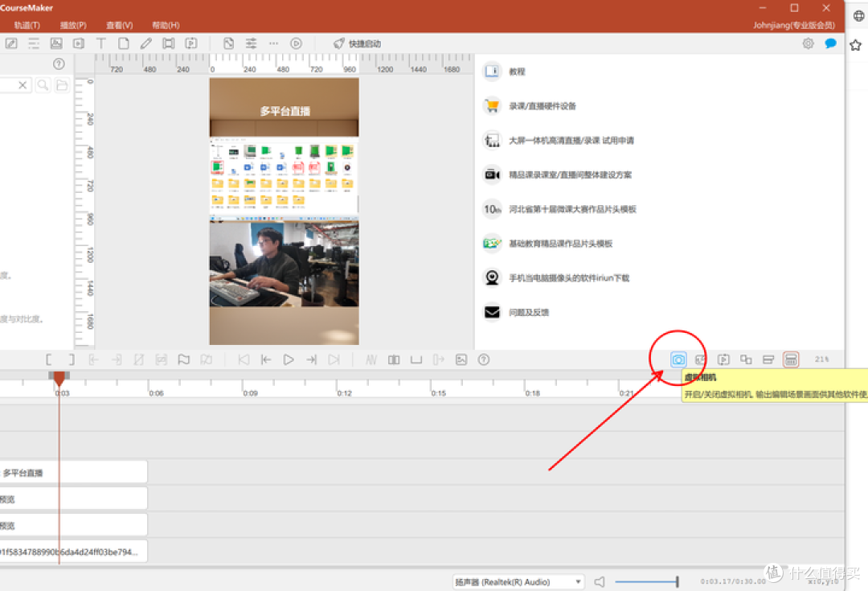The height and width of the screenshot is (591, 868).
Task: Click the circled play preview icon
Action: pos(296,43)
